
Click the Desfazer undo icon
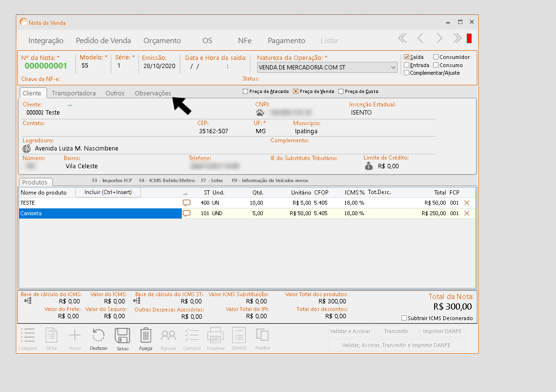[x=98, y=335]
